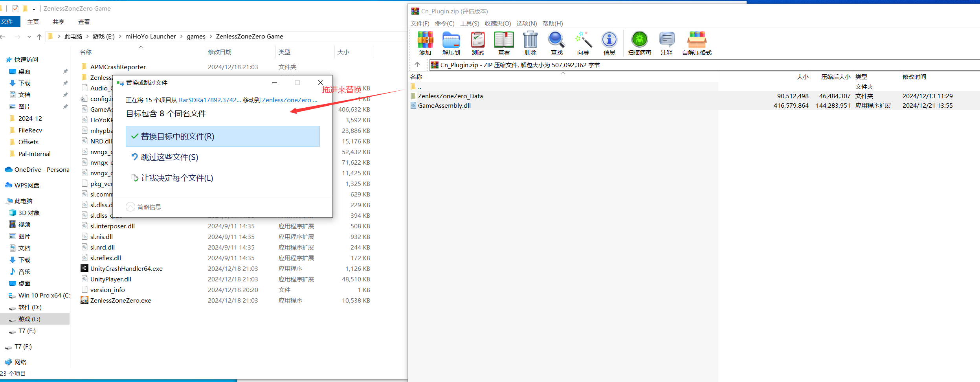Choose 跳过这些文件(S)

coord(223,157)
